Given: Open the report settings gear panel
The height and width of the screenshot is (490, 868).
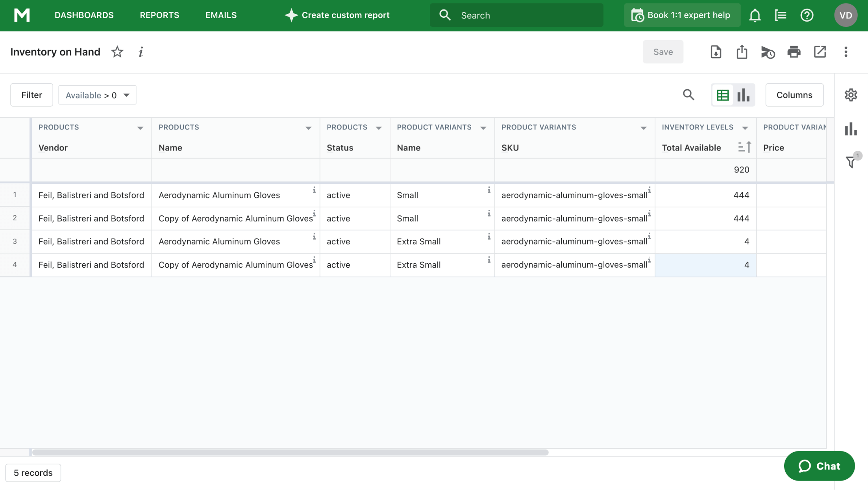Looking at the screenshot, I should pyautogui.click(x=851, y=95).
